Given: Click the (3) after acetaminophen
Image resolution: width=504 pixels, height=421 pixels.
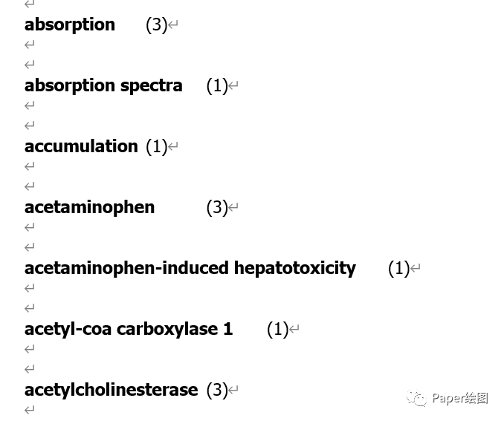Looking at the screenshot, I should 217,207.
